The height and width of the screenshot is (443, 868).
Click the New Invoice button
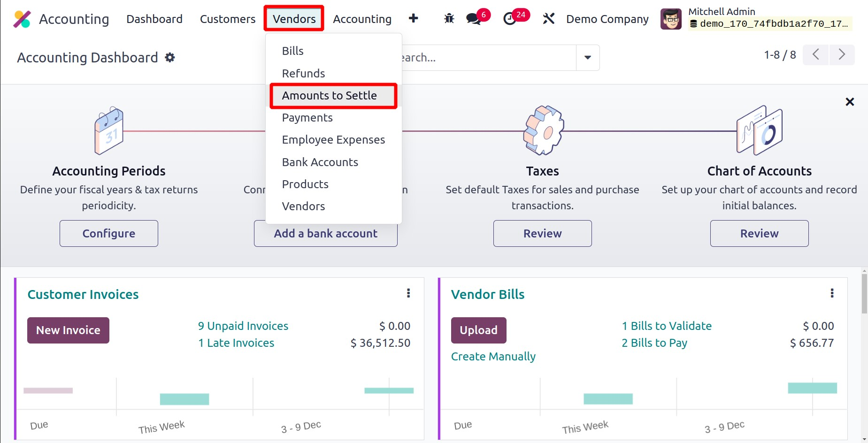pos(68,330)
